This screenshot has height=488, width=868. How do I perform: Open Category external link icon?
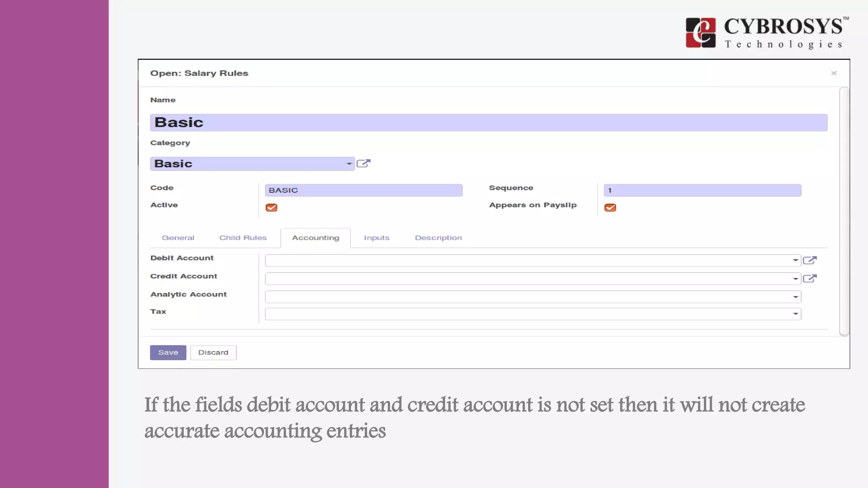click(x=363, y=164)
